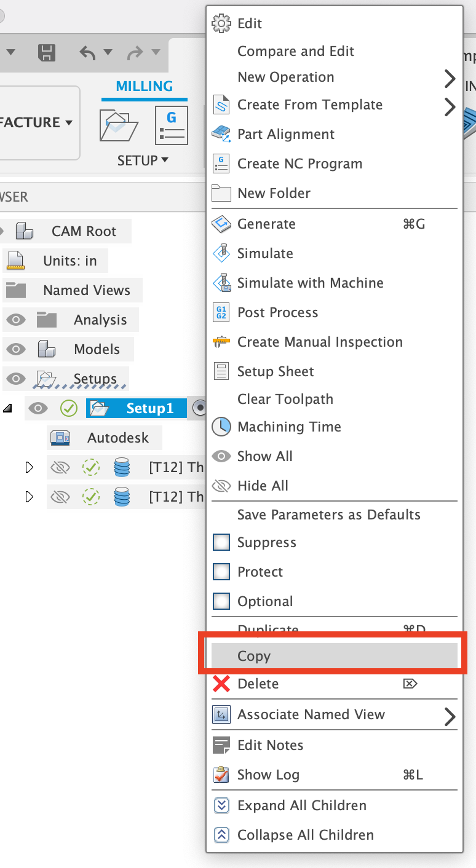Check the Protect option
The image size is (476, 868).
[221, 572]
